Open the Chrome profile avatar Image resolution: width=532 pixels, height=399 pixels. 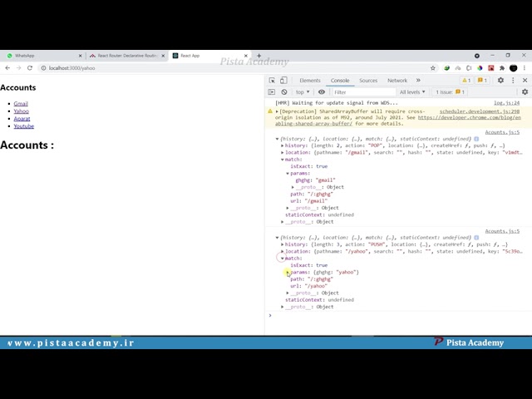[514, 68]
